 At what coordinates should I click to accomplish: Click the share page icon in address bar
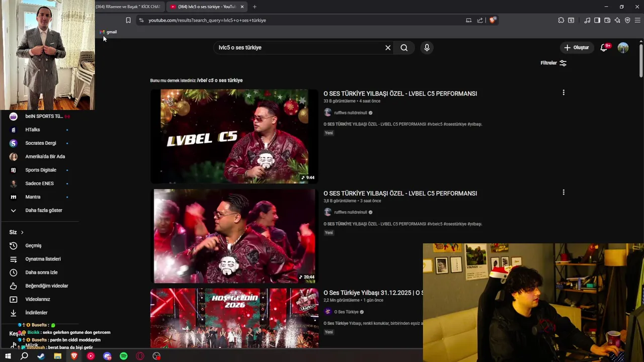tap(480, 20)
